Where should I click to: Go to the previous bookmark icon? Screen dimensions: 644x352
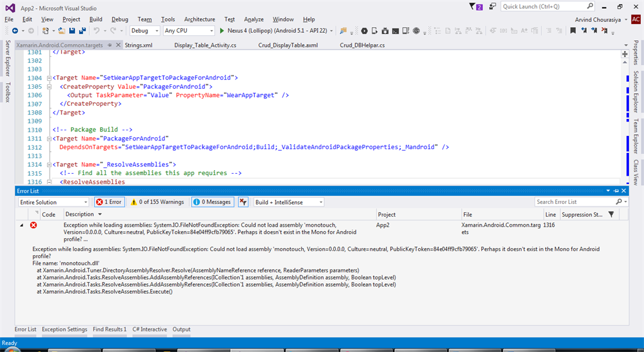click(583, 30)
